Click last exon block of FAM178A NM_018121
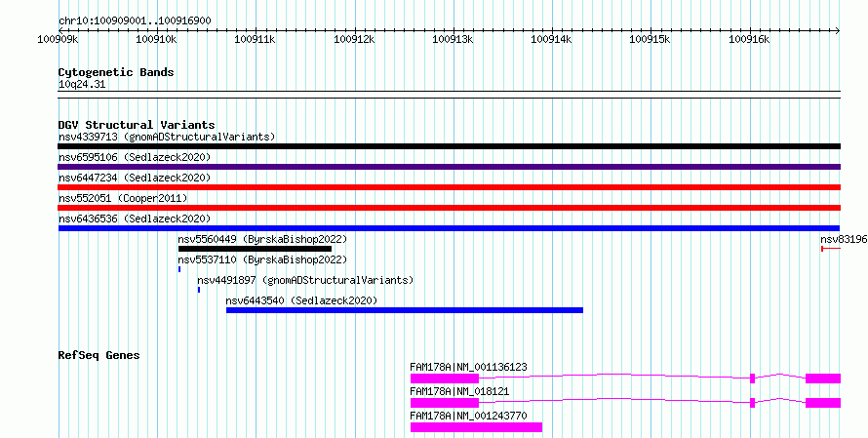868x438 pixels. click(x=823, y=403)
